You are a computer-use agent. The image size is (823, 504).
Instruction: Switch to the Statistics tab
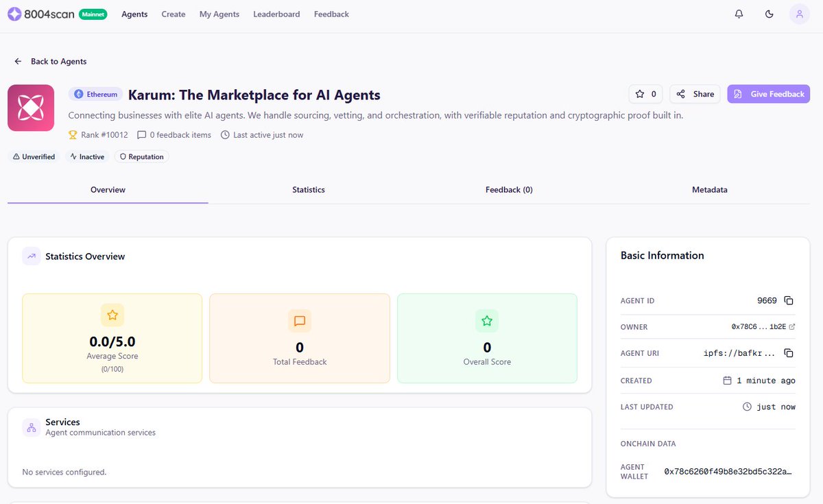coord(309,190)
